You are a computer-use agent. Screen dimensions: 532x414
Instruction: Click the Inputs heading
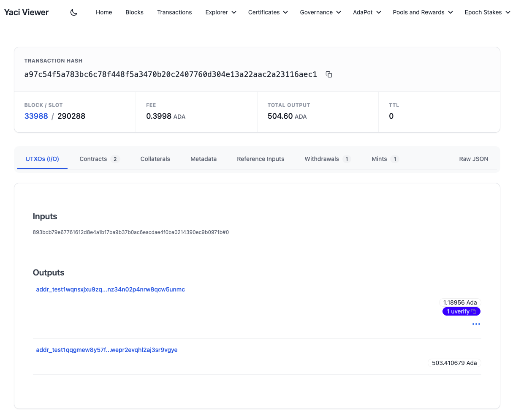click(45, 216)
